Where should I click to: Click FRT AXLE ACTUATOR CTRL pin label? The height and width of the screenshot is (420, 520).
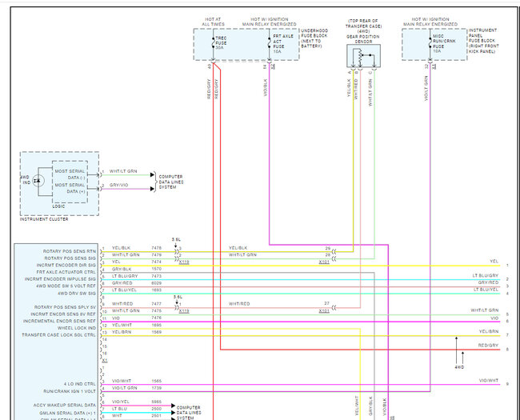pyautogui.click(x=66, y=272)
